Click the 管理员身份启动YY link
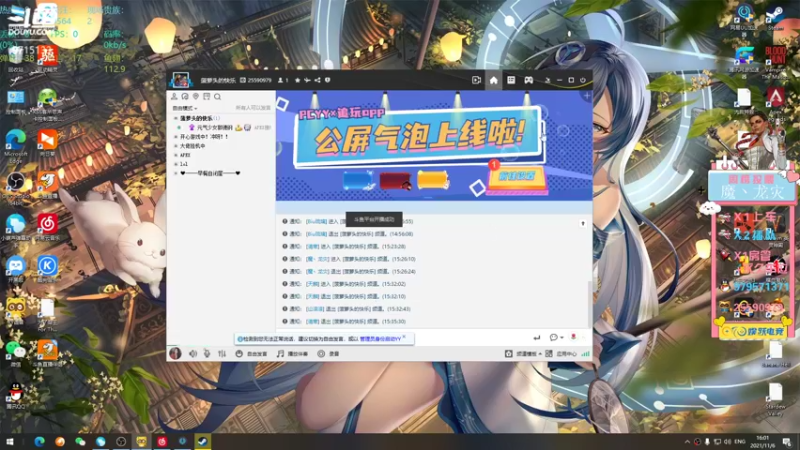Screen dimensions: 800x450 [380, 339]
